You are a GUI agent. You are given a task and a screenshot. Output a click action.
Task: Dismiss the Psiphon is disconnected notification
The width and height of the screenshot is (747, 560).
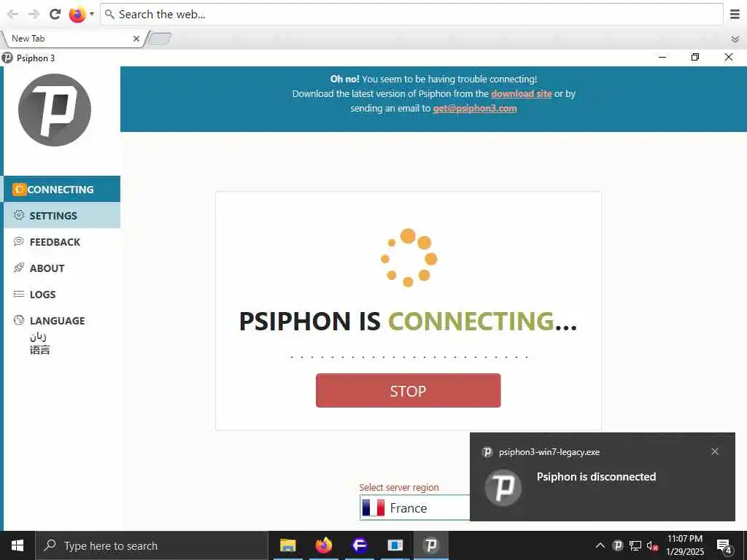click(715, 451)
